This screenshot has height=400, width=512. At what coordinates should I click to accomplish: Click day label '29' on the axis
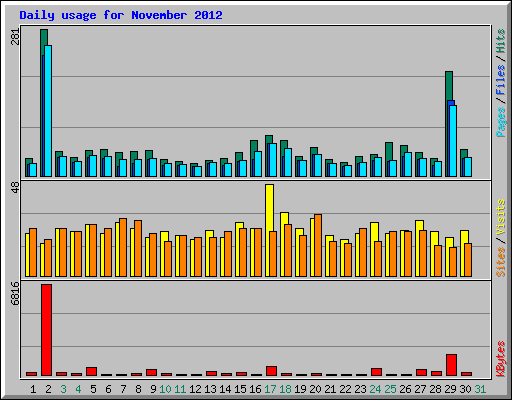[450, 389]
